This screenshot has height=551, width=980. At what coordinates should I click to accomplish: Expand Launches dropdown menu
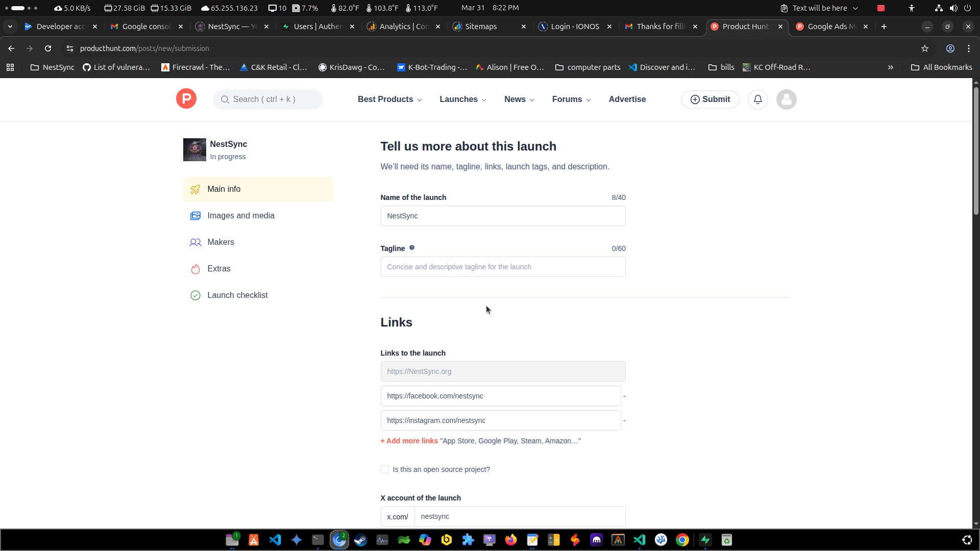(462, 99)
